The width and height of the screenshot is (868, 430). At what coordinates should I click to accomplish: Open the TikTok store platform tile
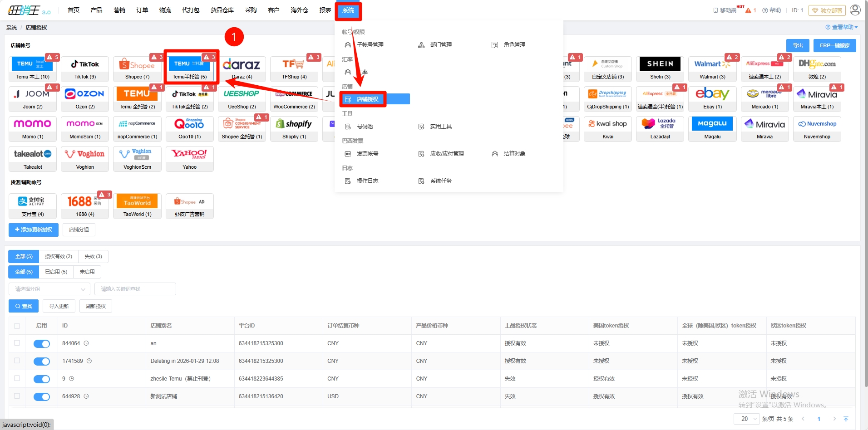(x=85, y=68)
